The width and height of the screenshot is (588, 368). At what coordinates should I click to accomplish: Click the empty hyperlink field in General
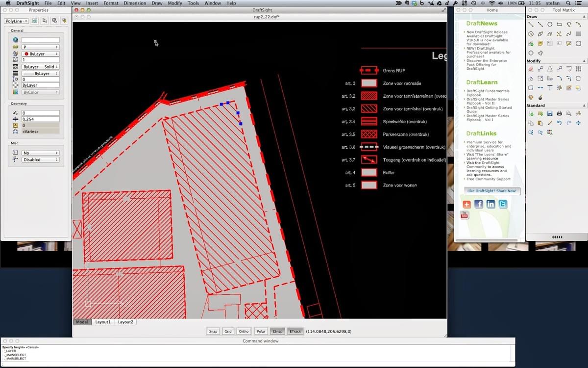41,40
